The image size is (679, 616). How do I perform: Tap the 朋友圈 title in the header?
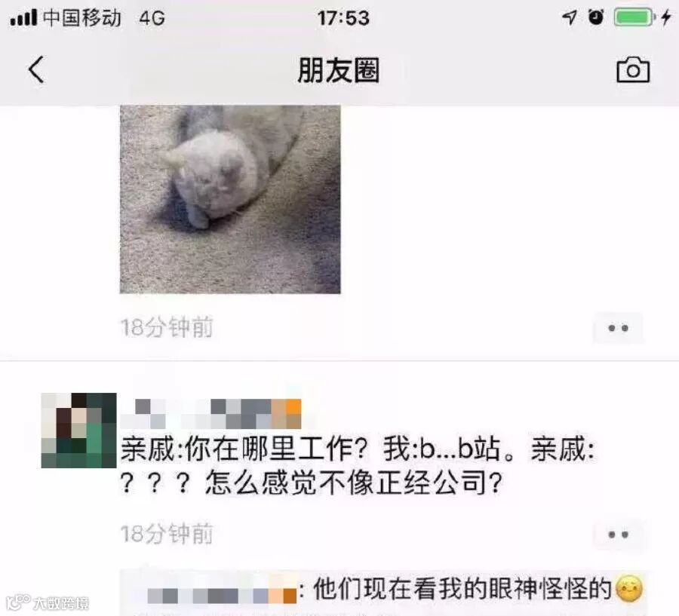339,69
